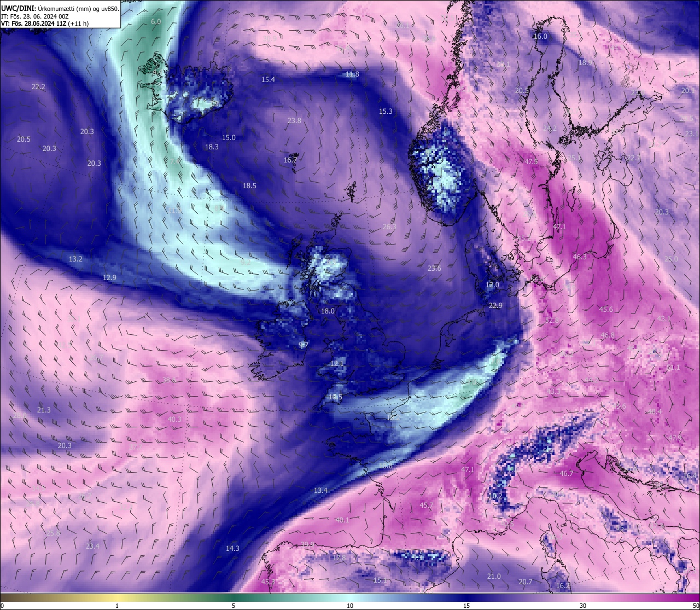
Task: Click the 45.7 value over France
Action: [x=427, y=505]
